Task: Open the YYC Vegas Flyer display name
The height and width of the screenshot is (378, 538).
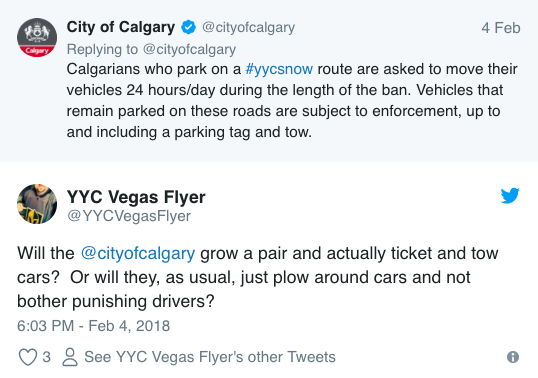Action: pyautogui.click(x=136, y=197)
